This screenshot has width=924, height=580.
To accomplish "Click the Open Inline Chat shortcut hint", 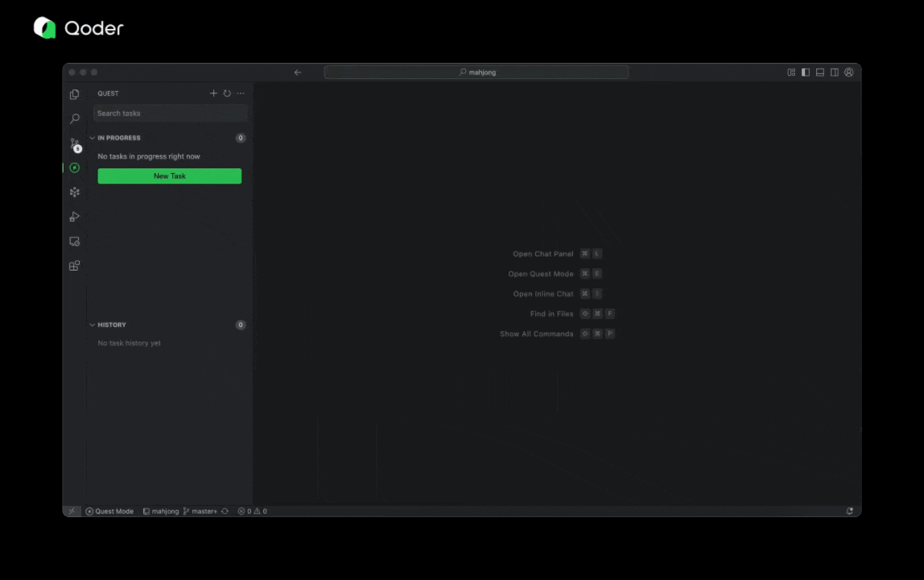I will coord(558,294).
